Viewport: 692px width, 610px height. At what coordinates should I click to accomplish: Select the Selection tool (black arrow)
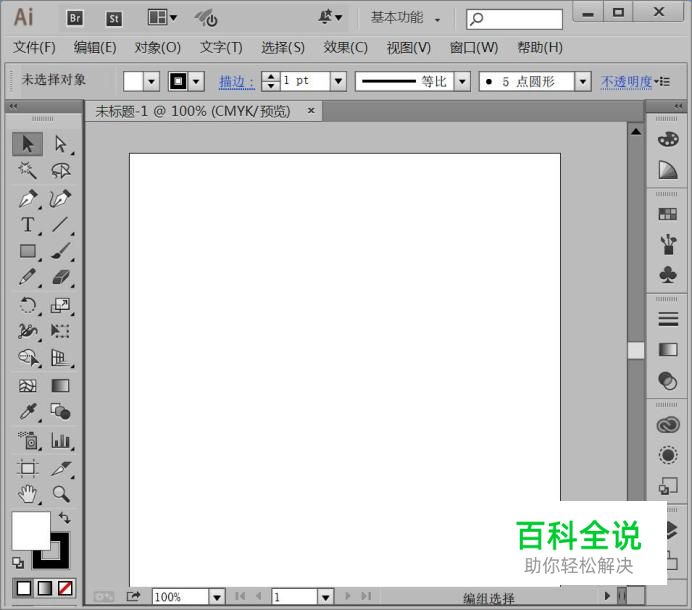pos(27,144)
